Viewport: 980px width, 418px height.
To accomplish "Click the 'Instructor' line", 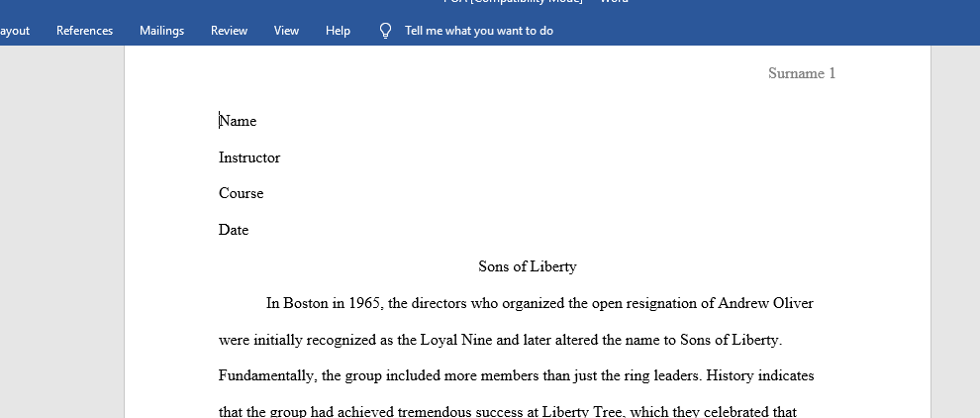I will pos(249,157).
